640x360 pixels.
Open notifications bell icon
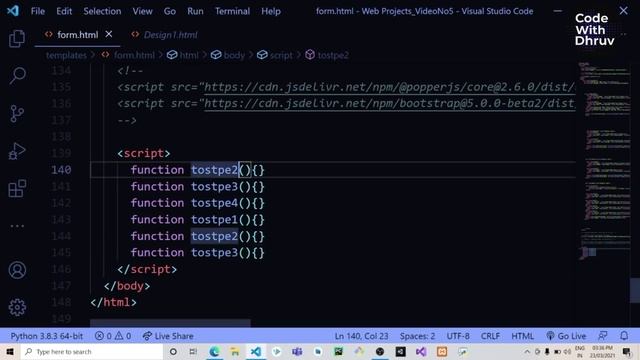tap(624, 336)
